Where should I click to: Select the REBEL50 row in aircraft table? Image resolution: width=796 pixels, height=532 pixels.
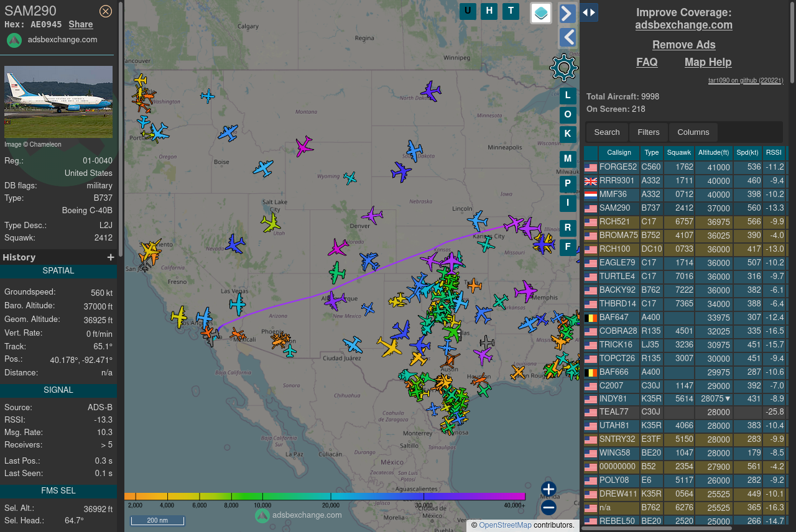[685, 521]
